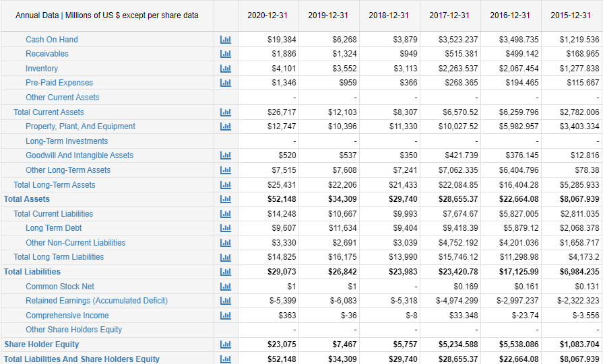Select the 2020-12-31 column header
The height and width of the screenshot is (364, 603).
[267, 15]
